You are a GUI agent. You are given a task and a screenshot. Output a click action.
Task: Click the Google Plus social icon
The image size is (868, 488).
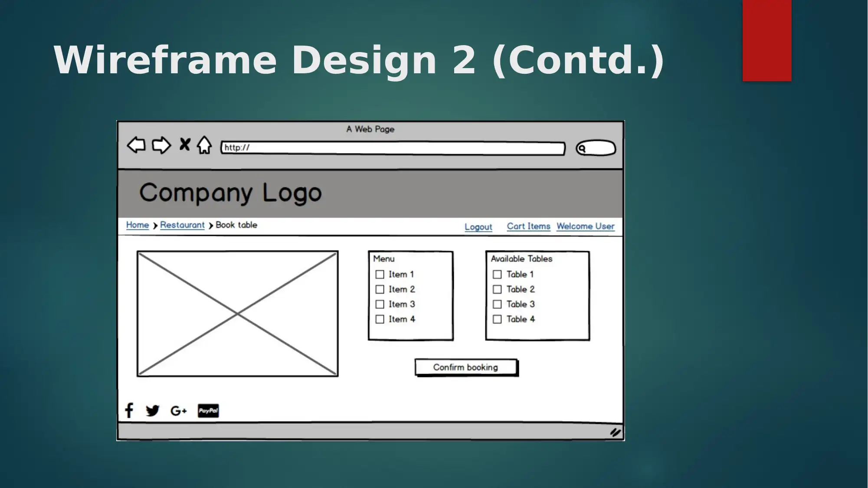(179, 410)
